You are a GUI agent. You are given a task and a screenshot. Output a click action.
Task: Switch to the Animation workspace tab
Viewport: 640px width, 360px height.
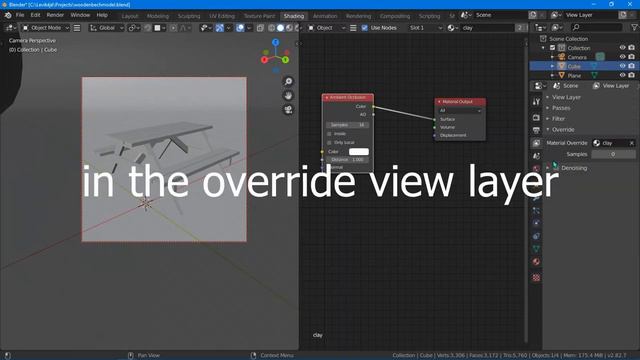(325, 16)
